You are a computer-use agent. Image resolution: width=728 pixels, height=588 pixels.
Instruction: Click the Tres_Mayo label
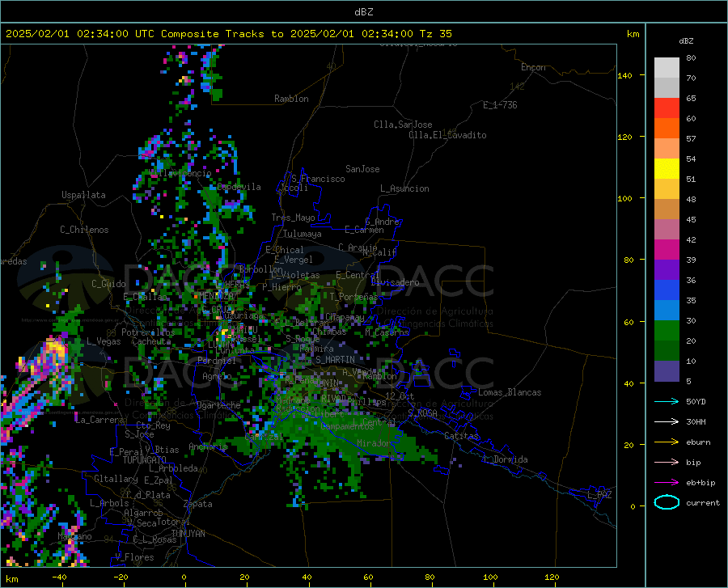[x=293, y=218]
